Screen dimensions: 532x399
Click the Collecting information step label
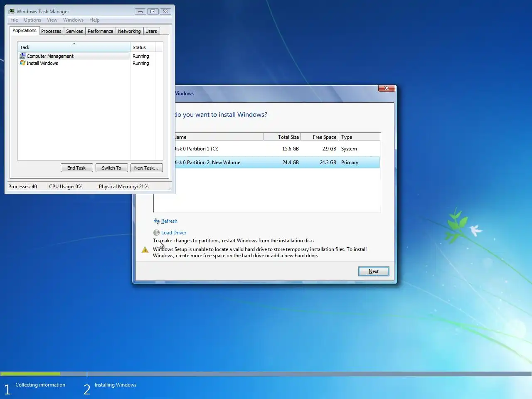coord(40,385)
